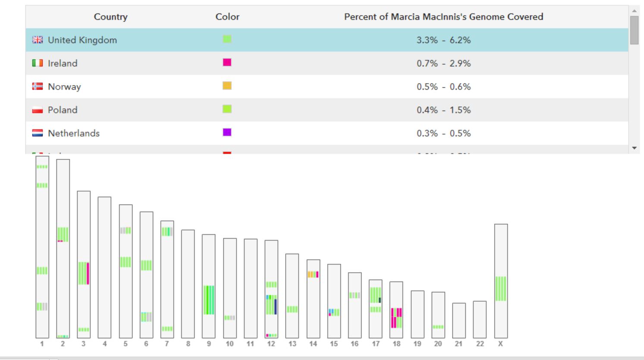The width and height of the screenshot is (644, 360).
Task: Click the Ireland flag icon
Action: (38, 63)
